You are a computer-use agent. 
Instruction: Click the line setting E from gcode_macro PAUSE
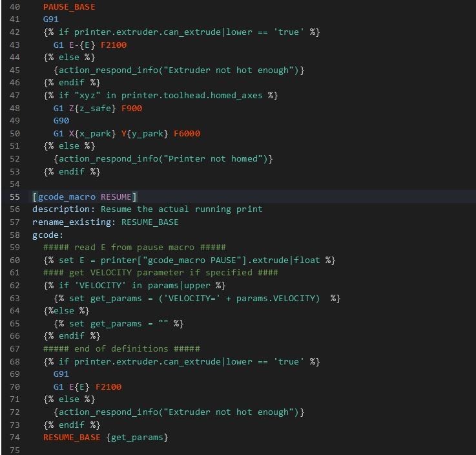pos(189,260)
